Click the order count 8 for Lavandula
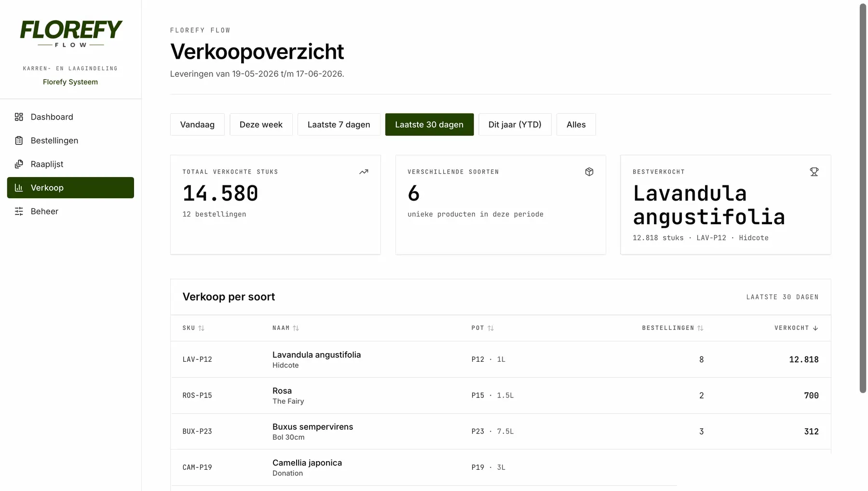This screenshot has width=868, height=491. click(701, 359)
